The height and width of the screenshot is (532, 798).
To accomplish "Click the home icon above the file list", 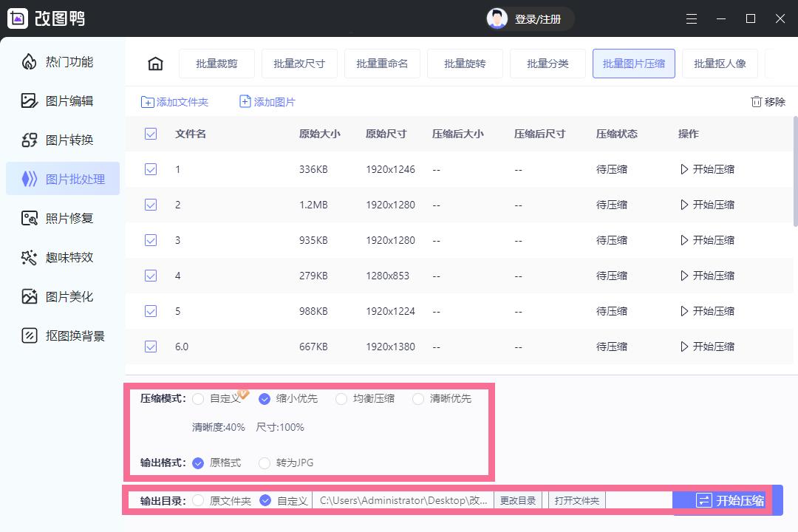I will pyautogui.click(x=155, y=64).
